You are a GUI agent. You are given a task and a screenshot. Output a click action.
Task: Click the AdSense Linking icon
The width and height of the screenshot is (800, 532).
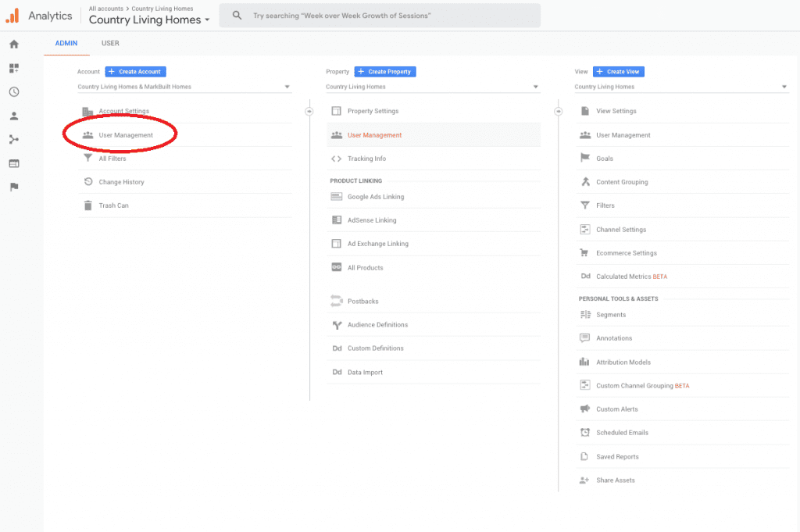pyautogui.click(x=336, y=220)
